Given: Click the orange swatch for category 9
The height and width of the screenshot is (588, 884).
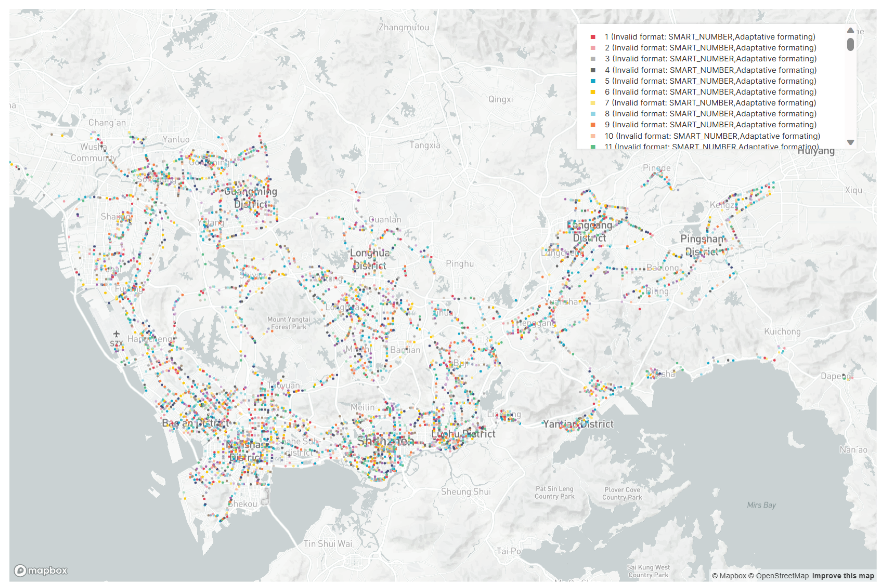Looking at the screenshot, I should coord(593,125).
